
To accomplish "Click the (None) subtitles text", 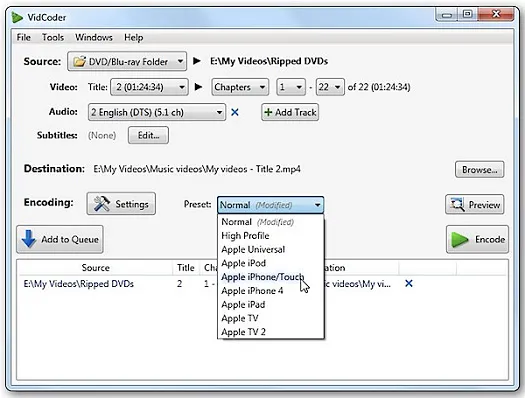I will click(102, 135).
